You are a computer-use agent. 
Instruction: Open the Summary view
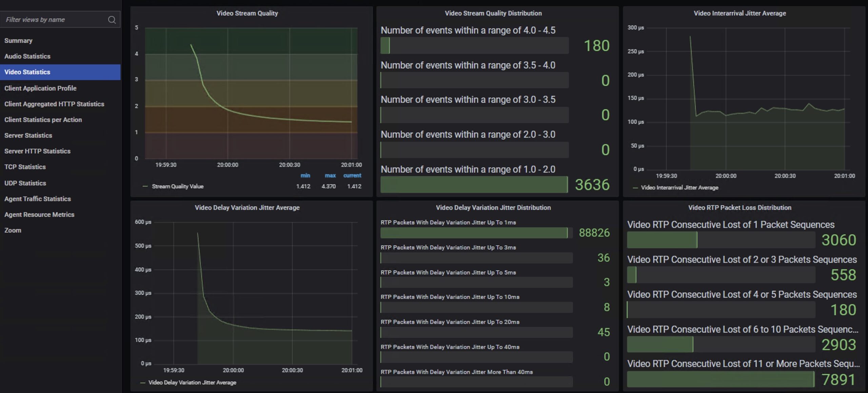coord(18,41)
